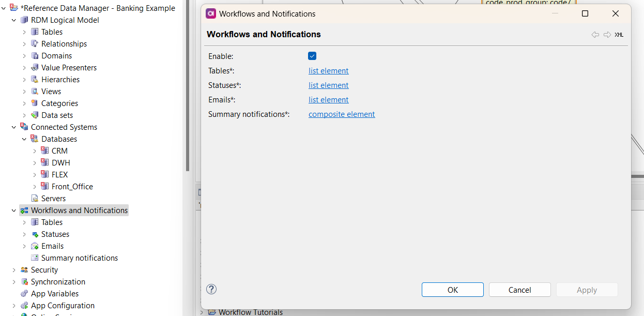This screenshot has height=316, width=644.
Task: Click the App Configuration icon
Action: point(24,305)
